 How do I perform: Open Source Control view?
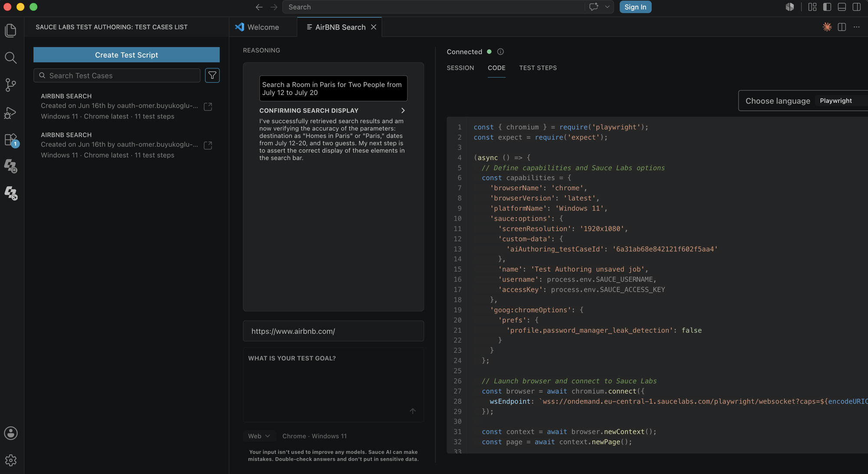(11, 85)
